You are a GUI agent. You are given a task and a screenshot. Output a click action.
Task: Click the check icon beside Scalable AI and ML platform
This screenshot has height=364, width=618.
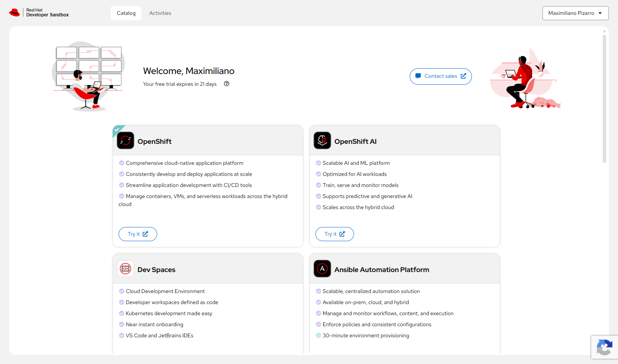[319, 163]
